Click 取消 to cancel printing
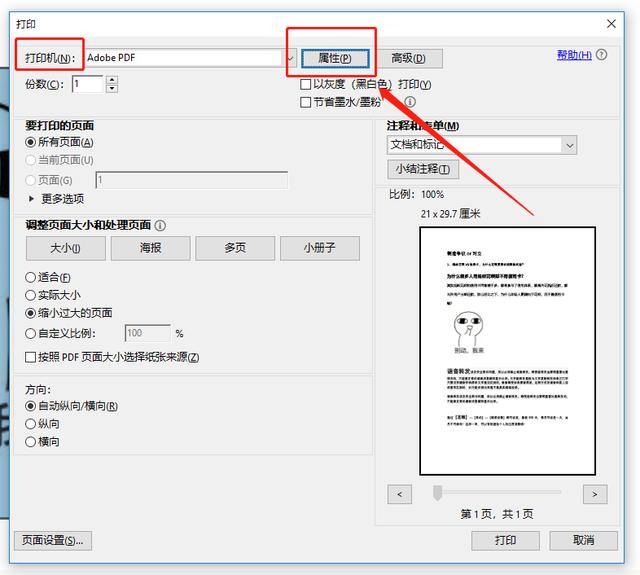This screenshot has height=575, width=640. [x=583, y=541]
